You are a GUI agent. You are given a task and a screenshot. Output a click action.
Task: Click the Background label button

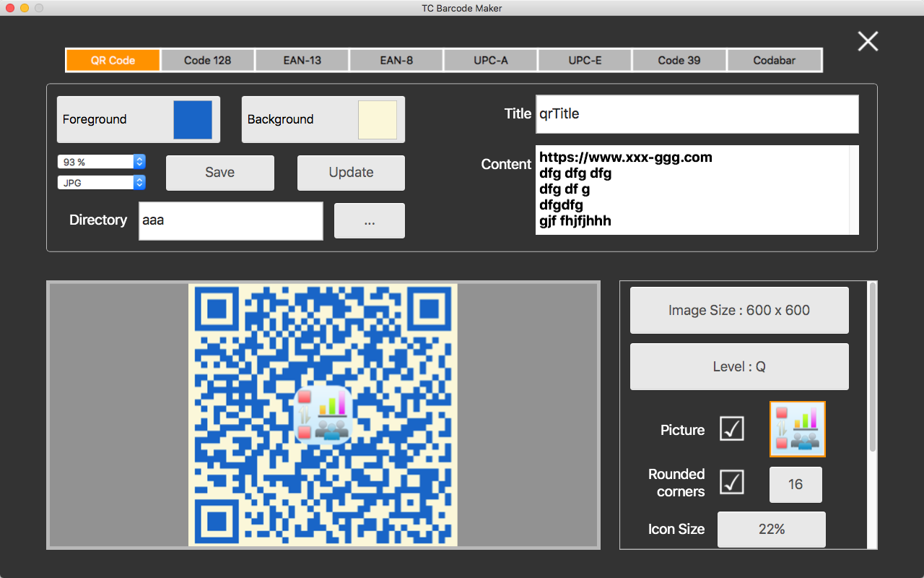click(x=323, y=119)
